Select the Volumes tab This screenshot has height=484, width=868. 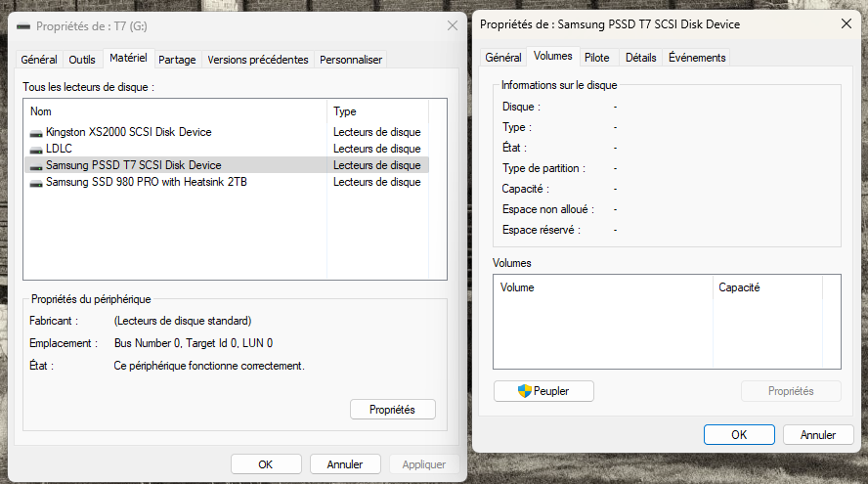click(x=553, y=56)
